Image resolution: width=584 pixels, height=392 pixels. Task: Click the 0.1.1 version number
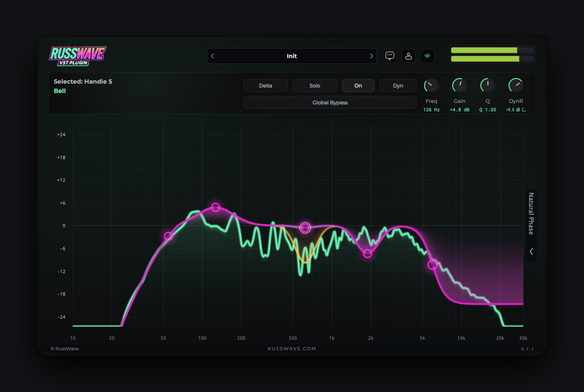(x=528, y=349)
